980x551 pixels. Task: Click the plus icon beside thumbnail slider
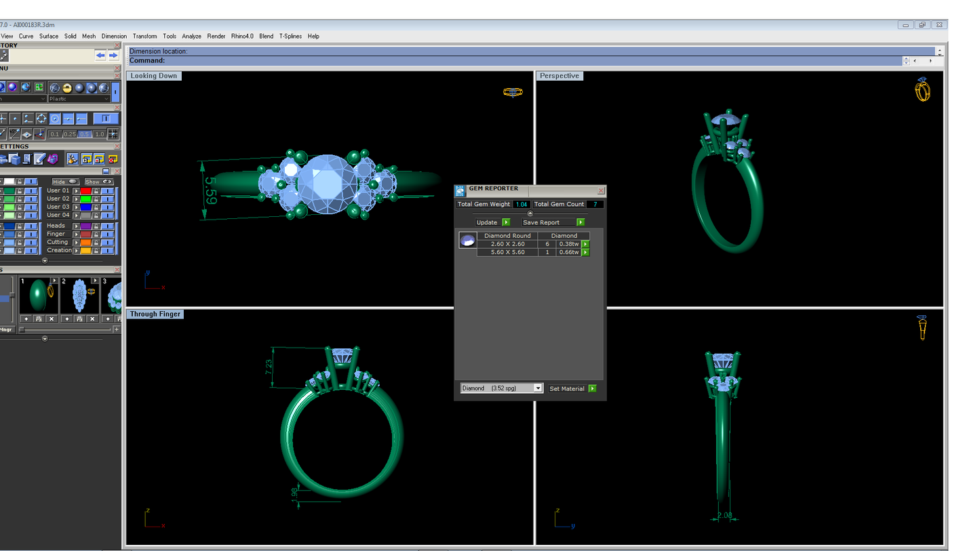(x=117, y=329)
